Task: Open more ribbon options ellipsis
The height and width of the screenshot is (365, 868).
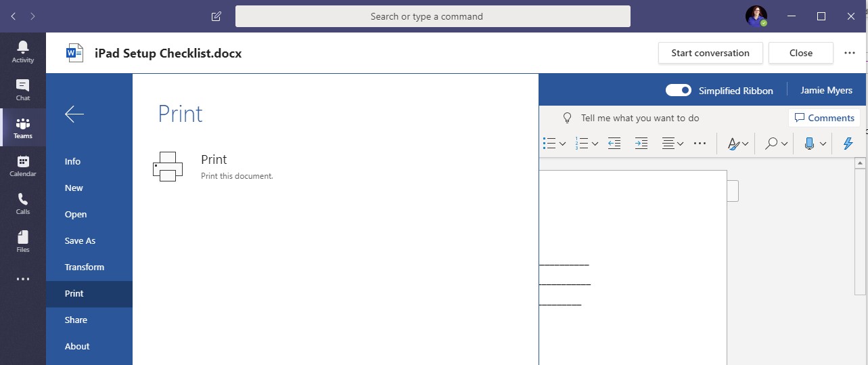Action: pos(700,144)
